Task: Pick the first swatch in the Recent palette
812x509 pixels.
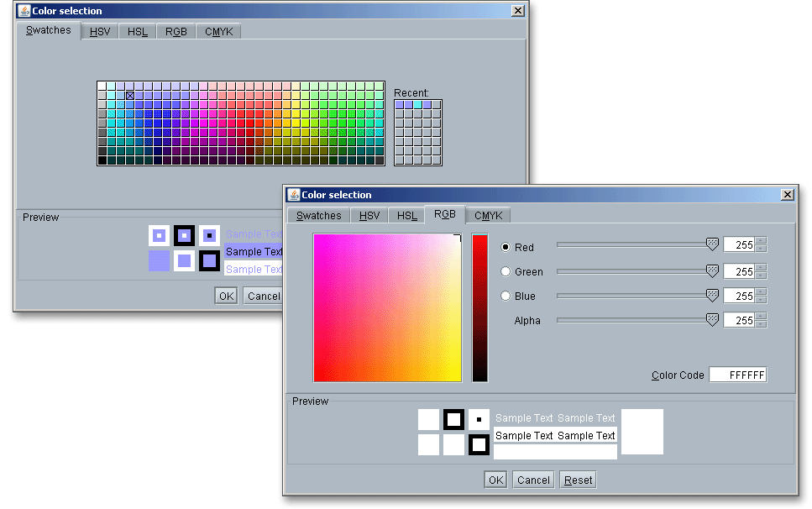Action: (400, 105)
